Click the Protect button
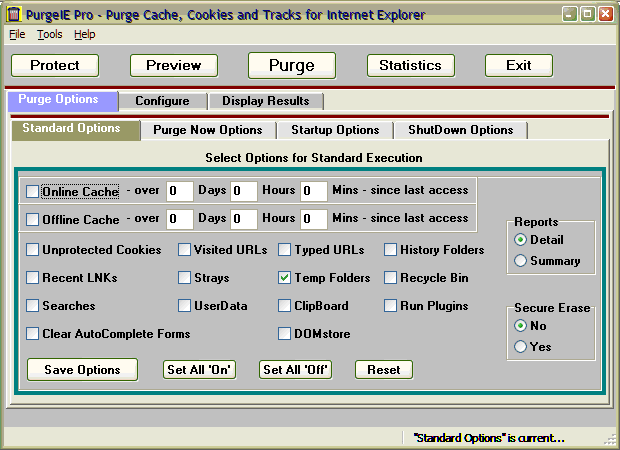620x450 pixels. [55, 65]
